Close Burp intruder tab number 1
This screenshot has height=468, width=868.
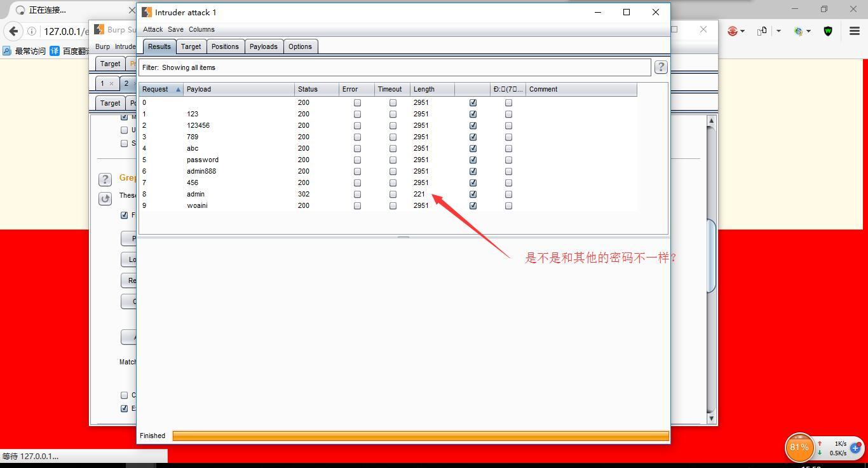(111, 83)
